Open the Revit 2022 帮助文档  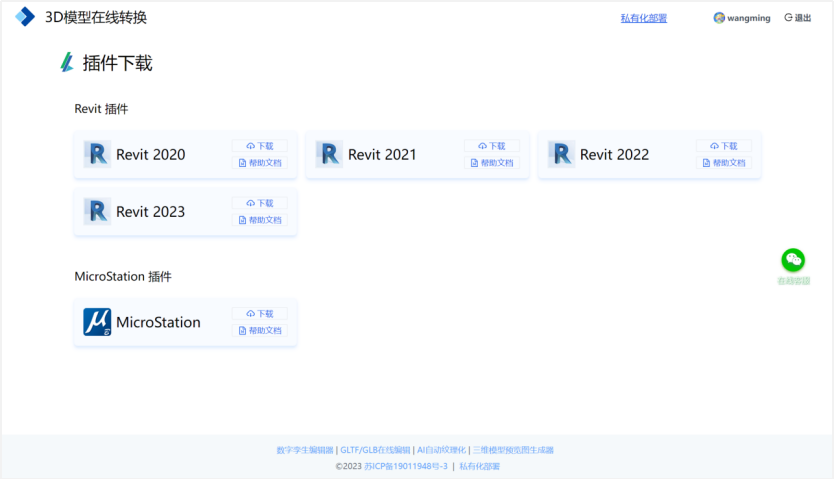723,163
